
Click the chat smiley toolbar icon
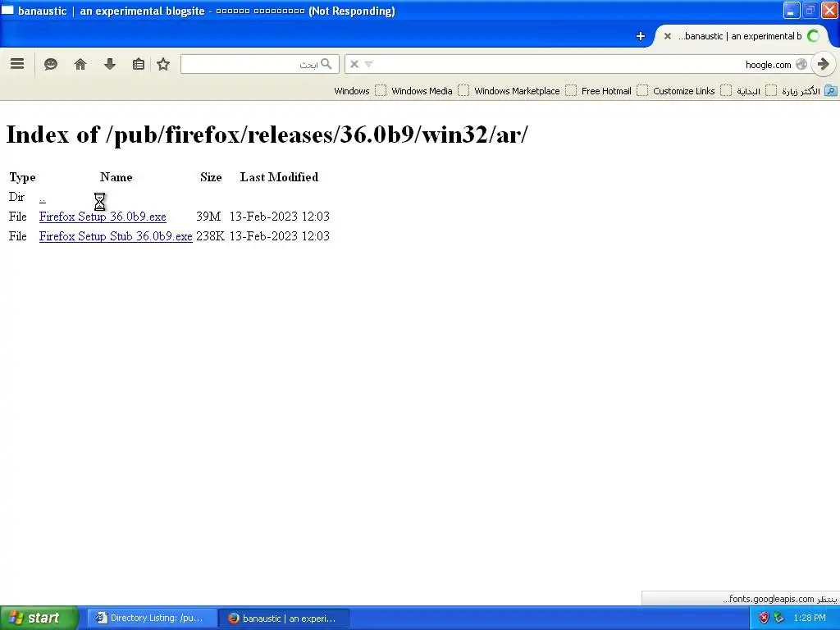[x=51, y=64]
